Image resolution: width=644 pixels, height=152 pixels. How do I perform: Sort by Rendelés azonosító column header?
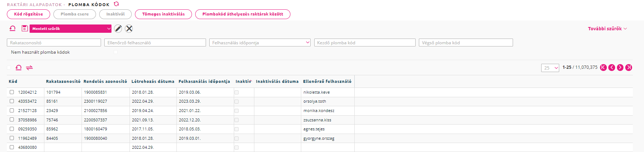[x=105, y=81]
